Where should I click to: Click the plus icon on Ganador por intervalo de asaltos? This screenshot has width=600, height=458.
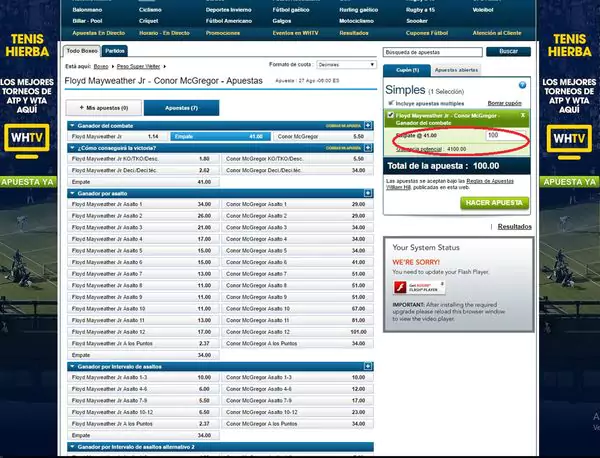pyautogui.click(x=368, y=367)
